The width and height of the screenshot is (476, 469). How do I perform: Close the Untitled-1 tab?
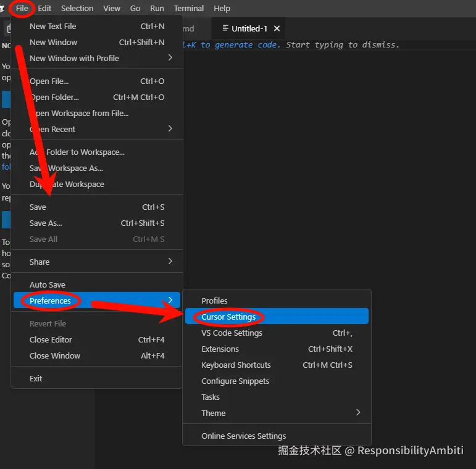(x=277, y=28)
